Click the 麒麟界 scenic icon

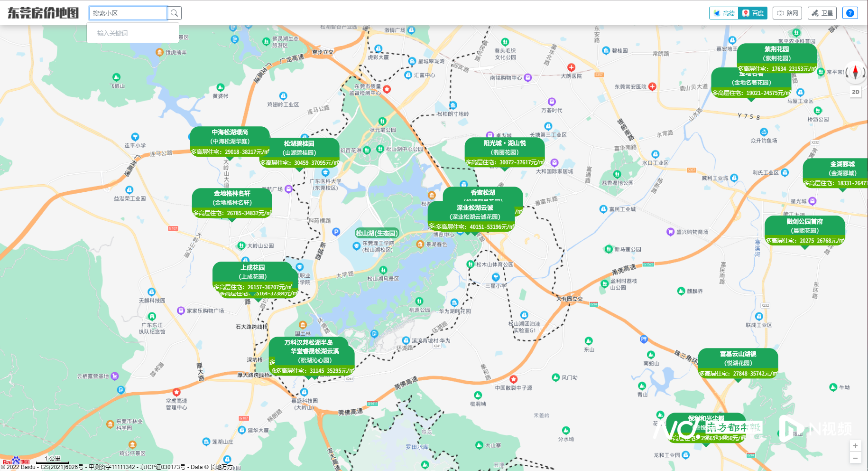pyautogui.click(x=681, y=291)
